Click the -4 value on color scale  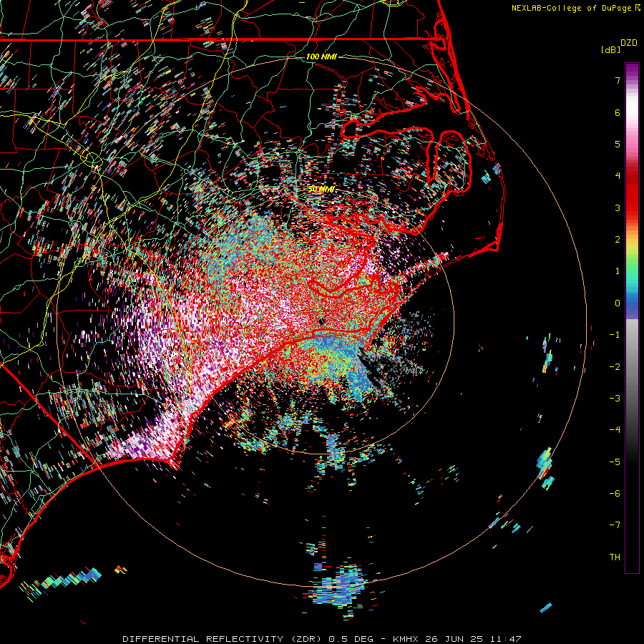click(x=615, y=430)
